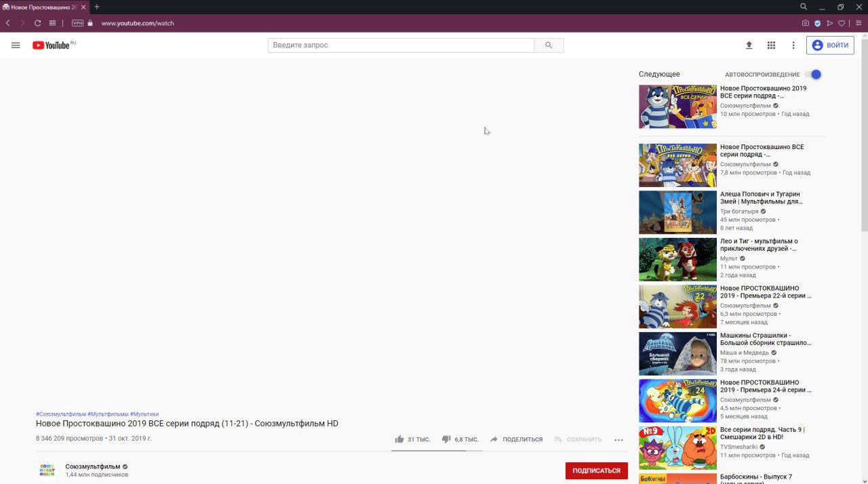This screenshot has width=868, height=484.
Task: Open the 7,8 млн просмотров Простоквашино thumbnail
Action: (x=677, y=165)
